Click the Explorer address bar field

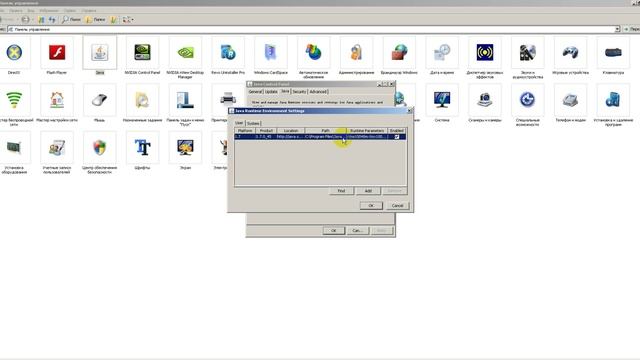click(x=313, y=29)
